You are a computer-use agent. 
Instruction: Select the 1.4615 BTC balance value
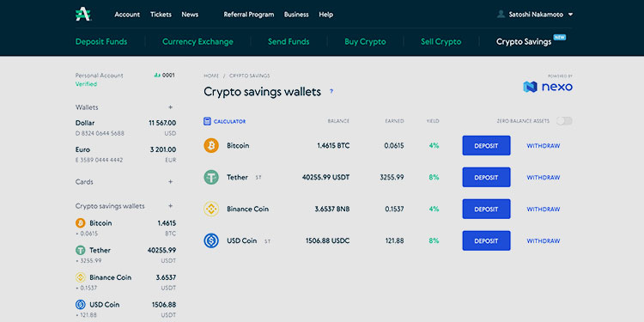pos(333,145)
